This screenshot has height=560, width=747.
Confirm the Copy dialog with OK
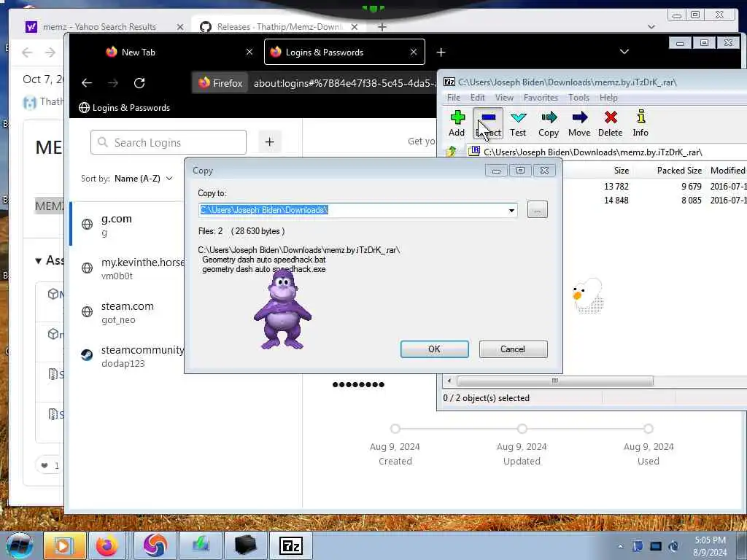[435, 349]
